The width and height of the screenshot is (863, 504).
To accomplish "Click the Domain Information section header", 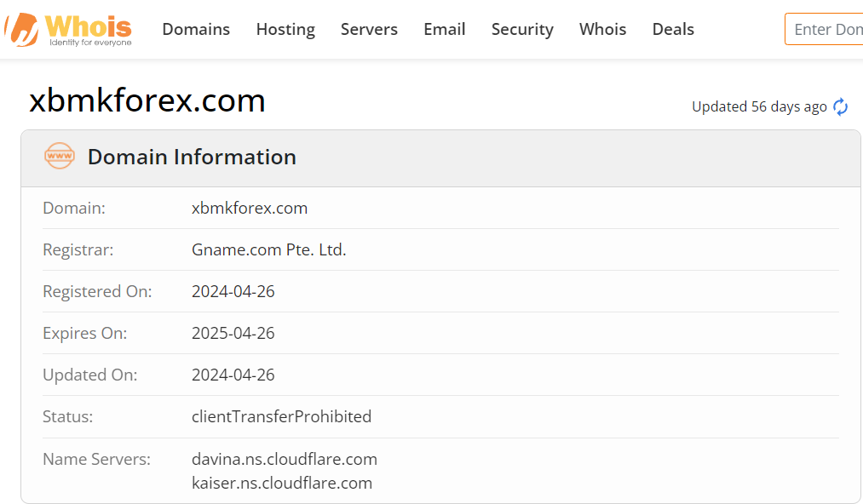I will tap(440, 157).
